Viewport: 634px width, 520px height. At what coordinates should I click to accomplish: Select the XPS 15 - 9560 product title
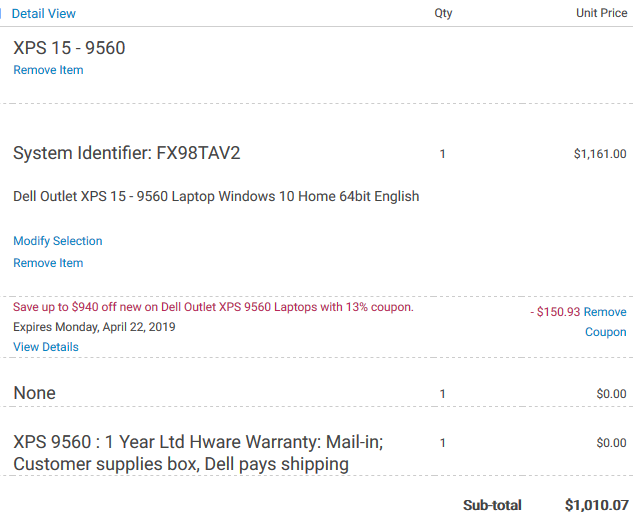[69, 48]
